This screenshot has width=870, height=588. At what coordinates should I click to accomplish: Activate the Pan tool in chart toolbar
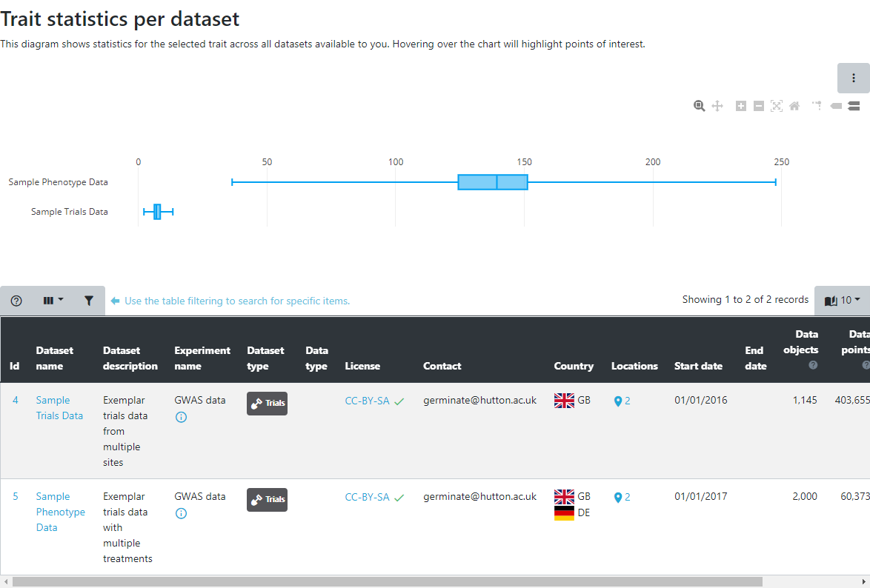(717, 106)
